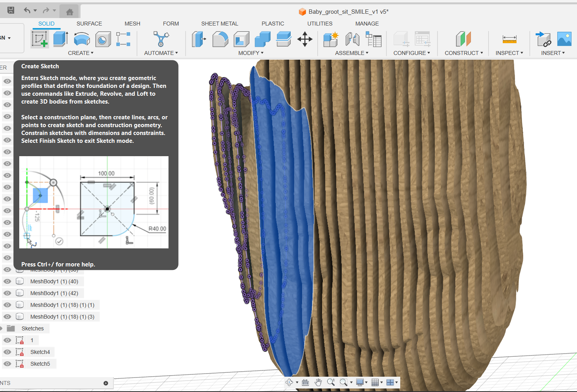Select the Shell tool
The width and height of the screenshot is (577, 392).
241,39
